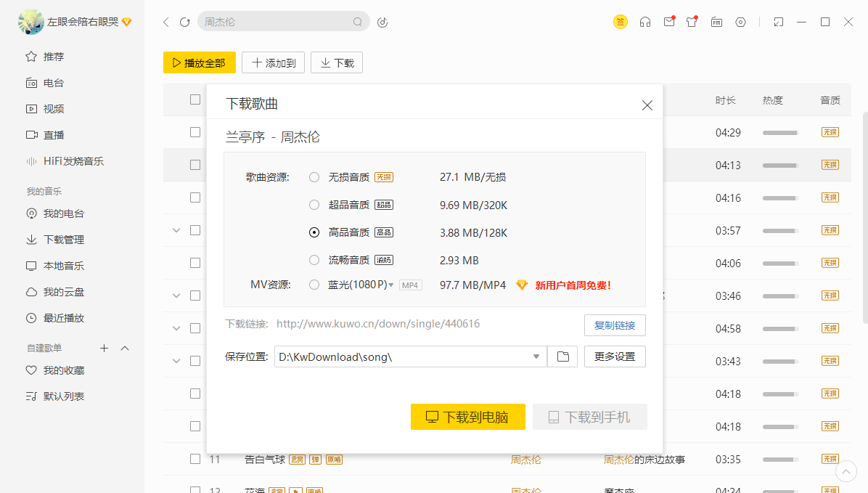Open the skin shirt icon

tap(692, 22)
